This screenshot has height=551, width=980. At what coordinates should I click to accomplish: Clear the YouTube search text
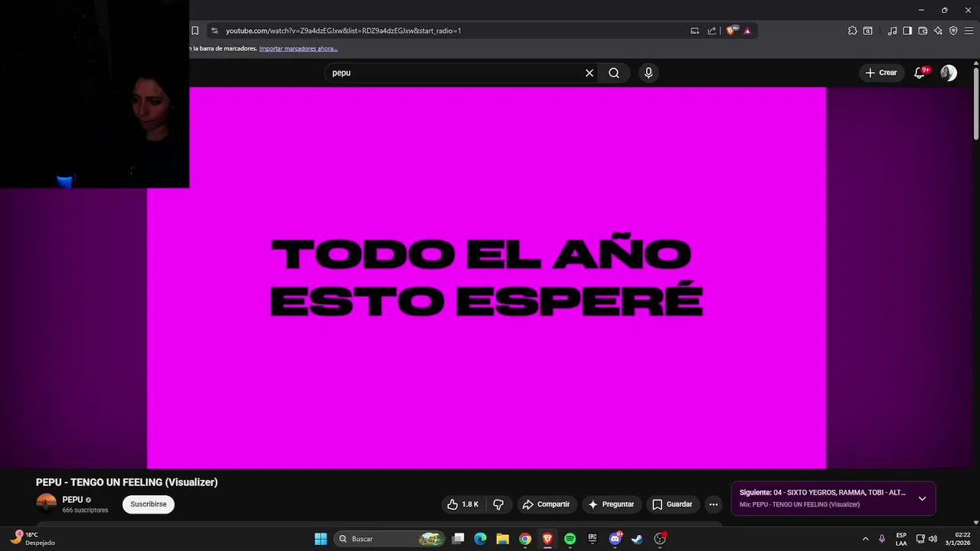pyautogui.click(x=590, y=73)
